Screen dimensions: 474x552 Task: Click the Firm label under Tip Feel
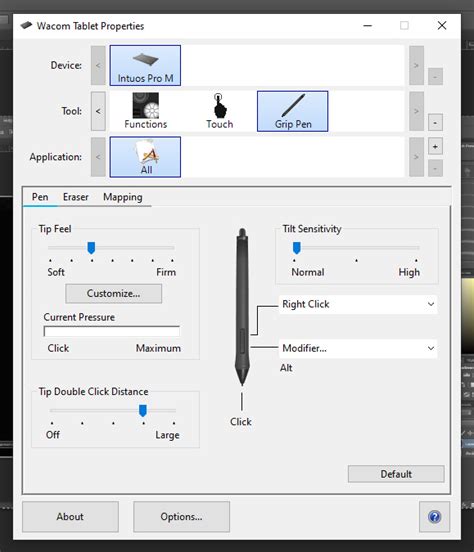(166, 272)
